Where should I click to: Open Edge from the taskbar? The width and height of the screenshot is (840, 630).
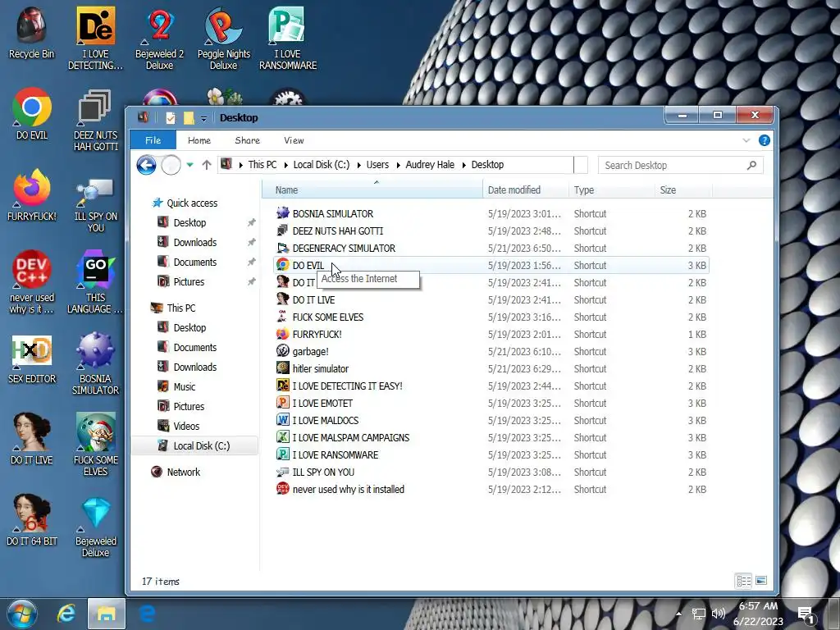click(x=148, y=614)
